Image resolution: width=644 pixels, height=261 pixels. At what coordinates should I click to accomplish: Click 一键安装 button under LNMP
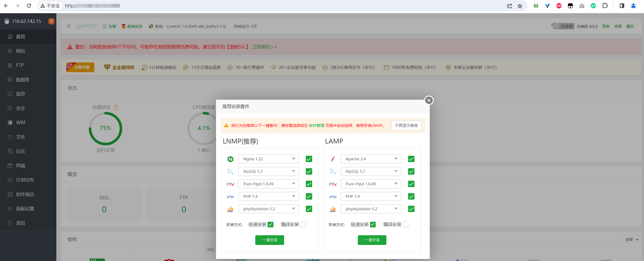[270, 240]
